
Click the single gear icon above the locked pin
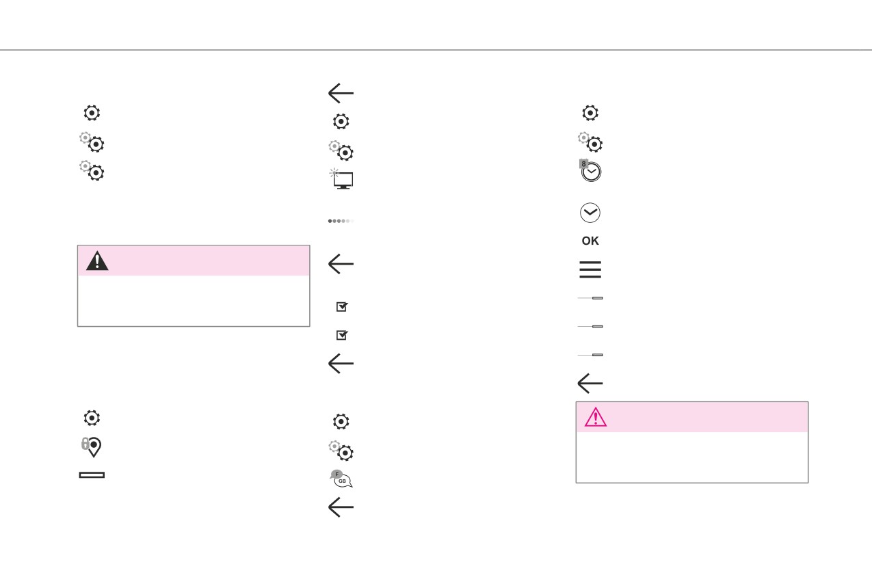coord(92,418)
